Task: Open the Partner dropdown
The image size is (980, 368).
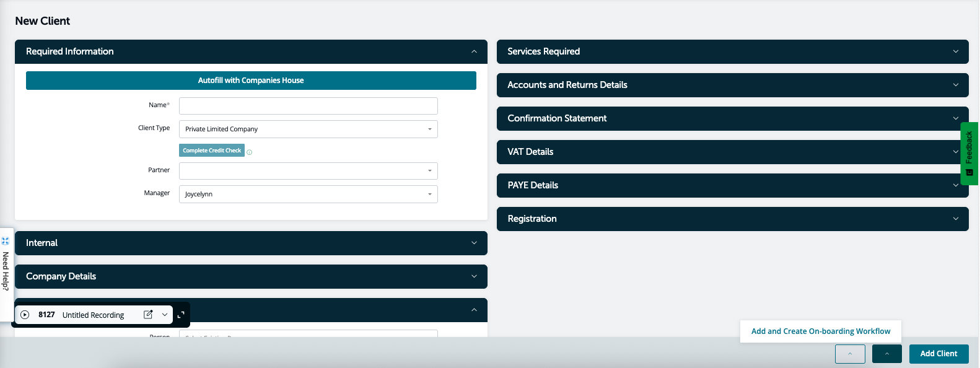Action: [x=308, y=170]
